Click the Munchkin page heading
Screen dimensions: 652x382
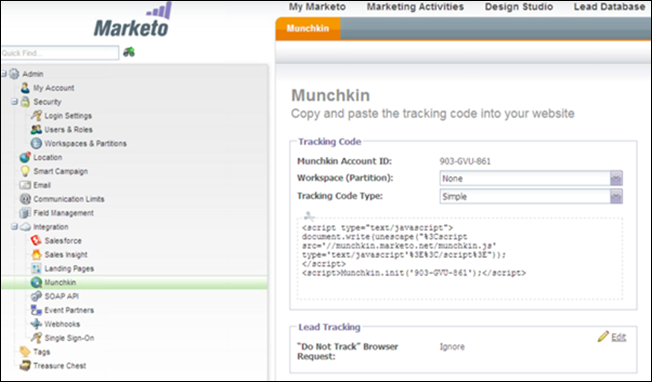tap(331, 95)
